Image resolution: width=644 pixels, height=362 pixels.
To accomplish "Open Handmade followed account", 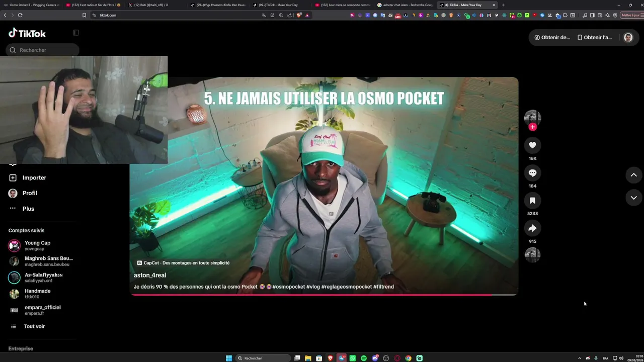I will (30, 294).
